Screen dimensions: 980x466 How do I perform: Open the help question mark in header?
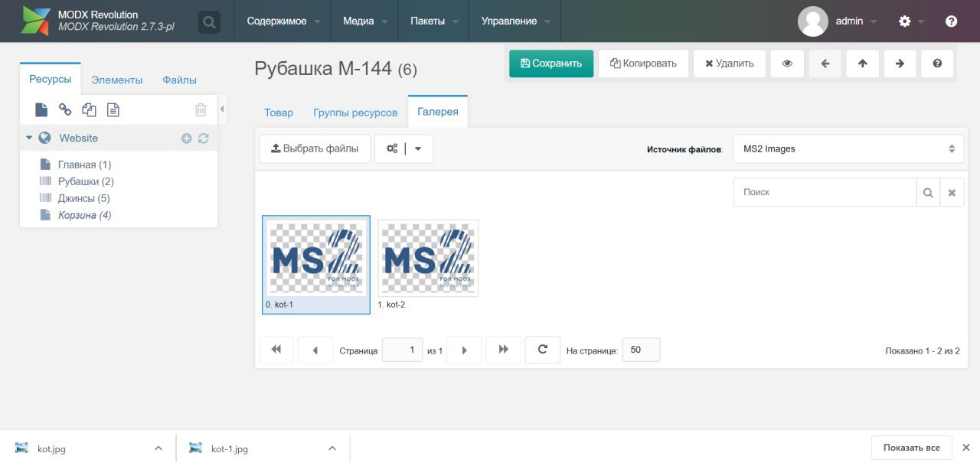pyautogui.click(x=951, y=21)
